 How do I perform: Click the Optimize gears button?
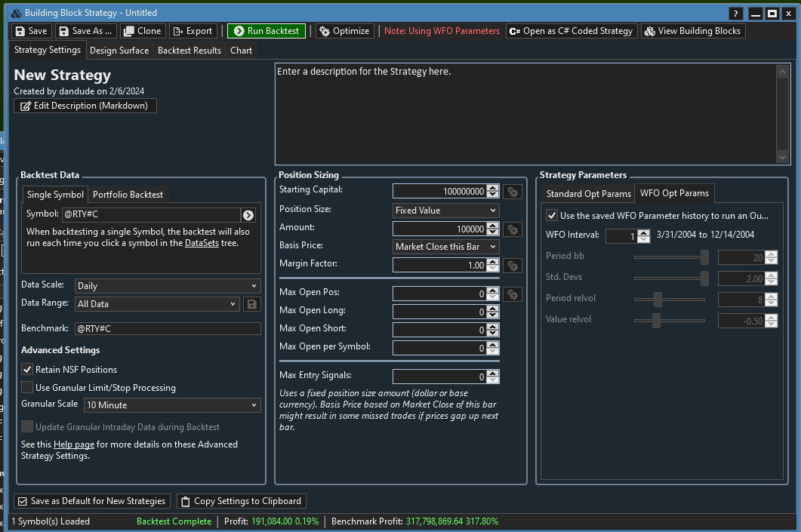(344, 31)
